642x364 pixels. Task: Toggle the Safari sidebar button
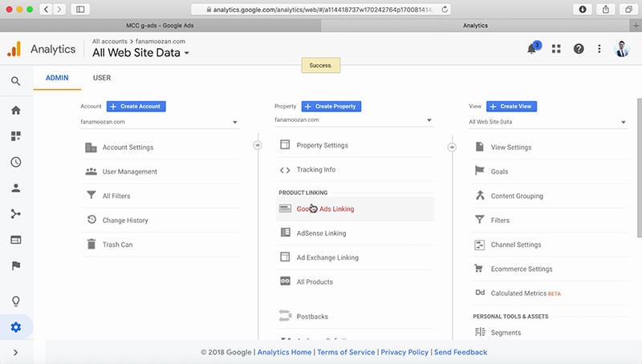coord(80,9)
